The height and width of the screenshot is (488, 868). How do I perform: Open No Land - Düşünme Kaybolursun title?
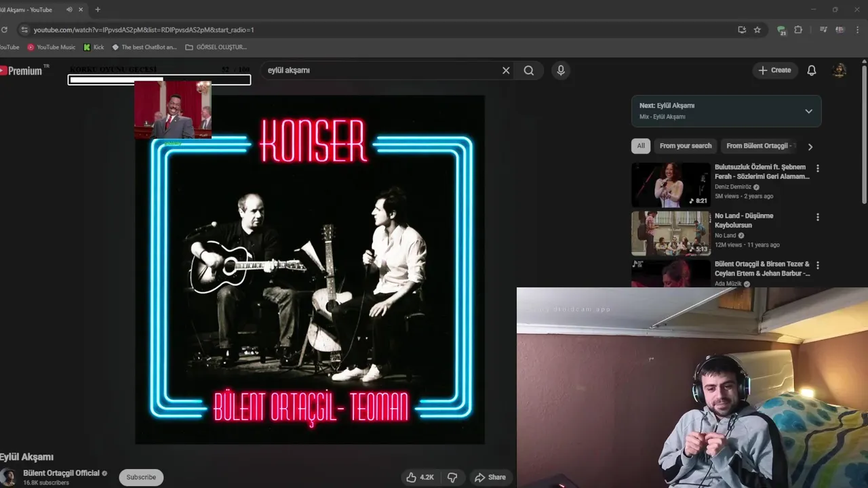[x=744, y=220]
